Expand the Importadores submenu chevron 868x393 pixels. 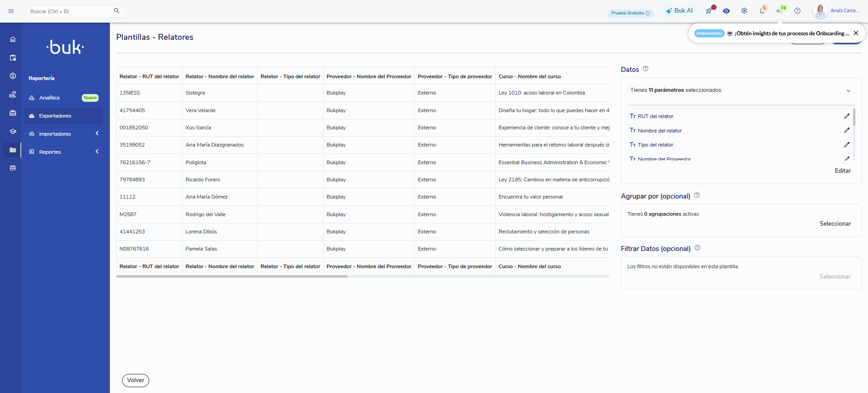(97, 133)
